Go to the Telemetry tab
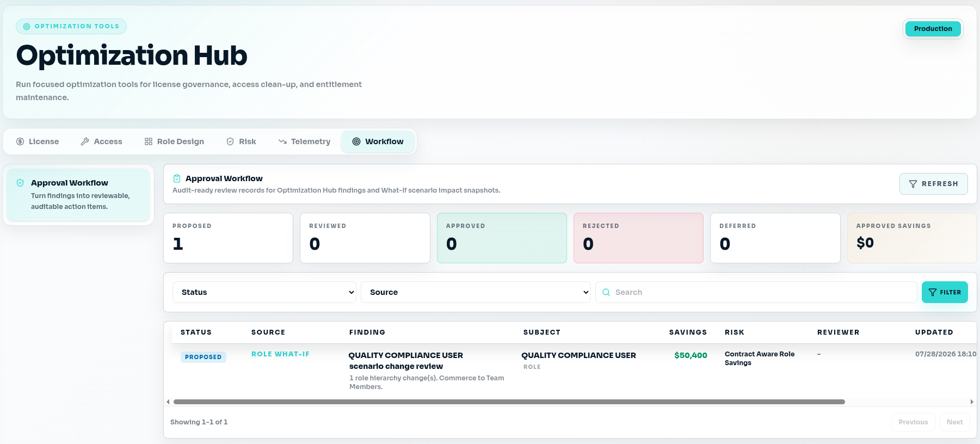 pyautogui.click(x=304, y=141)
